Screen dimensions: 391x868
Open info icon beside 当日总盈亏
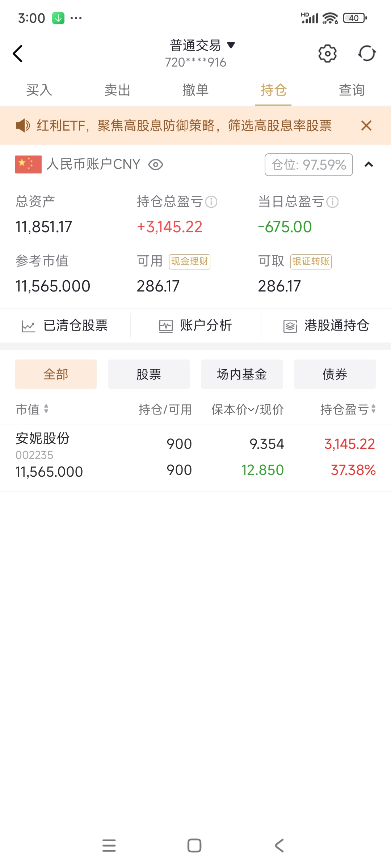tap(332, 202)
